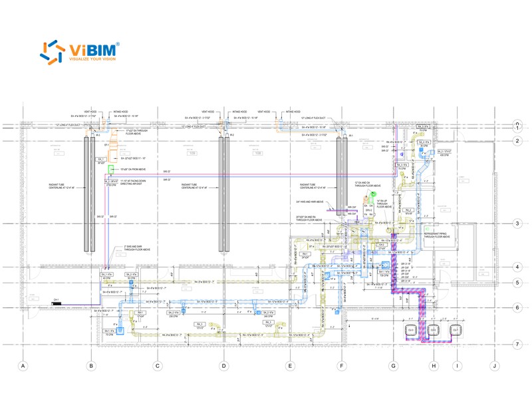Select grid bubble G
Viewport: 532px width, 399px height.
pyautogui.click(x=394, y=366)
